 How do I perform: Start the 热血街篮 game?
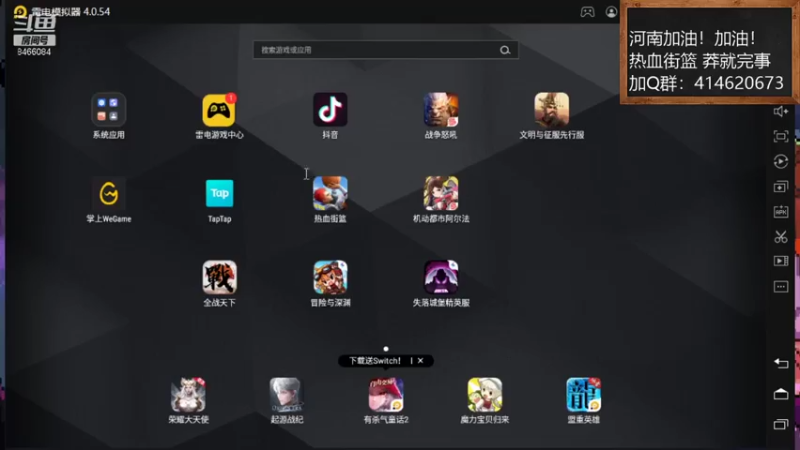(330, 193)
